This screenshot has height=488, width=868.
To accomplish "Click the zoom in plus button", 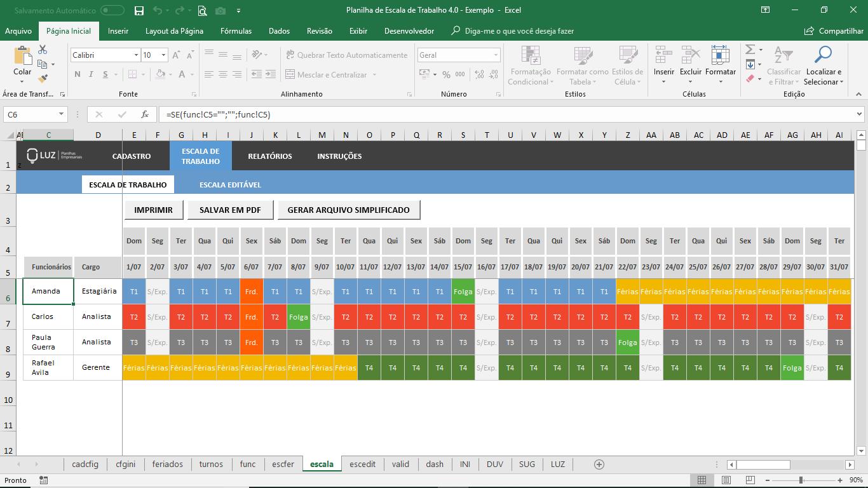I will [x=841, y=480].
